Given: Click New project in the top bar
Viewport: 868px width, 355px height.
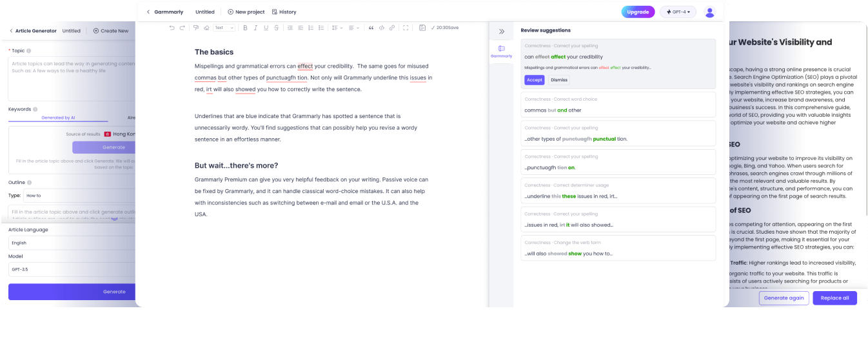Looking at the screenshot, I should coord(246,12).
